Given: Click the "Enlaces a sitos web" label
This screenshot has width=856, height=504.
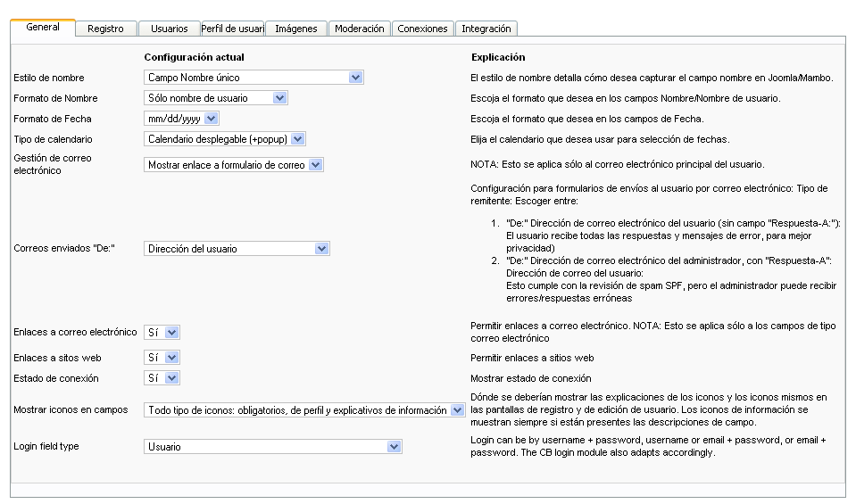Looking at the screenshot, I should (57, 358).
